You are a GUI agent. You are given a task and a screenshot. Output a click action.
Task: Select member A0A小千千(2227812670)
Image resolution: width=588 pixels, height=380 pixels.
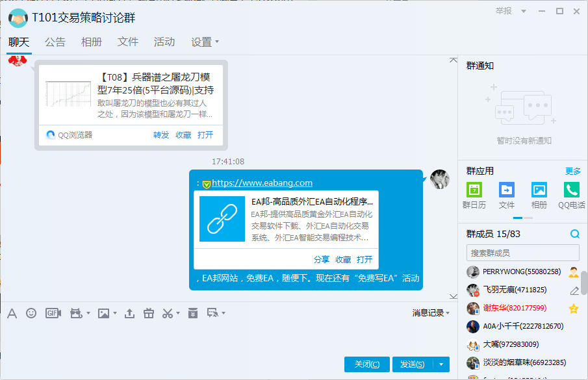point(523,326)
